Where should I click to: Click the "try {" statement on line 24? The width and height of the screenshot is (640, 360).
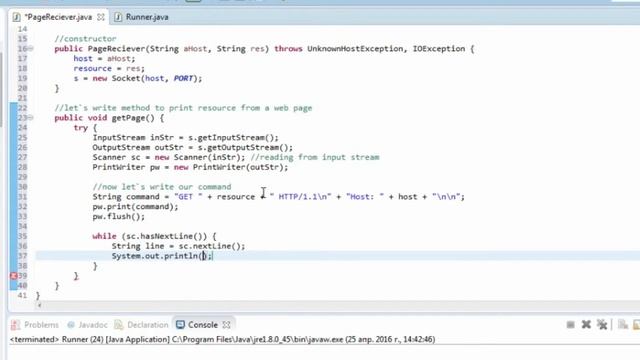click(x=85, y=128)
